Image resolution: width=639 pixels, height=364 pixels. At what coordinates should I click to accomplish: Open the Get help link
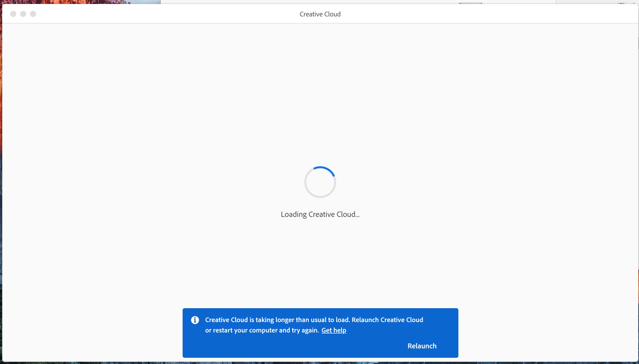[x=334, y=330]
